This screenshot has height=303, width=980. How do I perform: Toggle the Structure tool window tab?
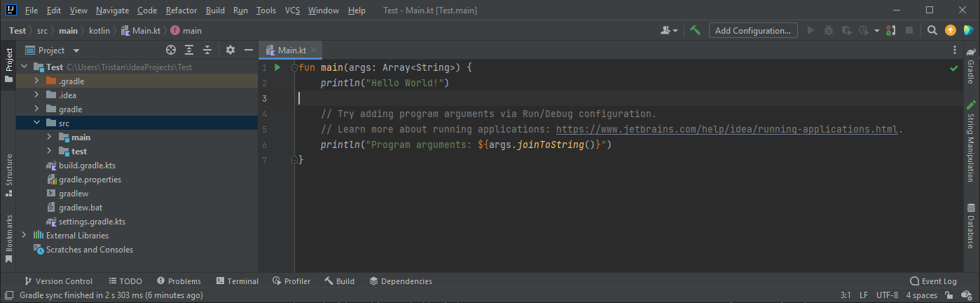coord(9,170)
